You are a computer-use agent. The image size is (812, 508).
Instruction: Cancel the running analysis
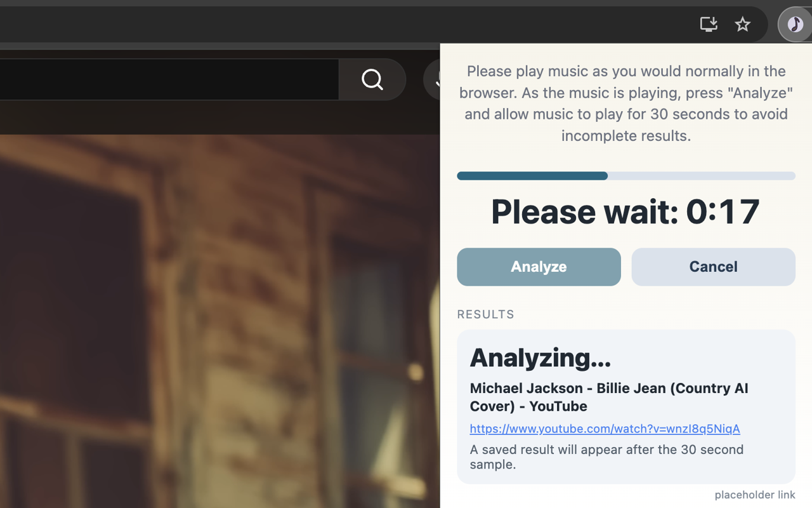[x=713, y=267]
